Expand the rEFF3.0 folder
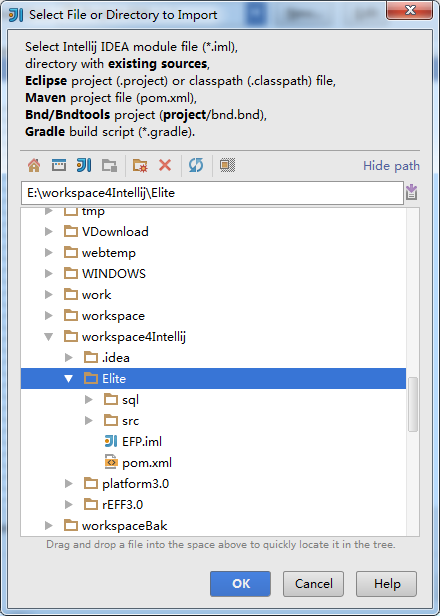Screen dimensions: 440x616 69,504
